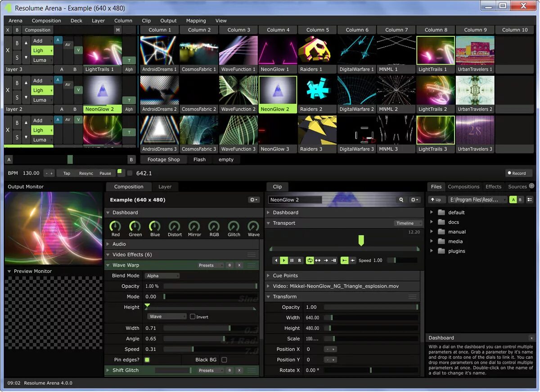Select play once and hold icon
This screenshot has width=540, height=392.
pyautogui.click(x=333, y=260)
